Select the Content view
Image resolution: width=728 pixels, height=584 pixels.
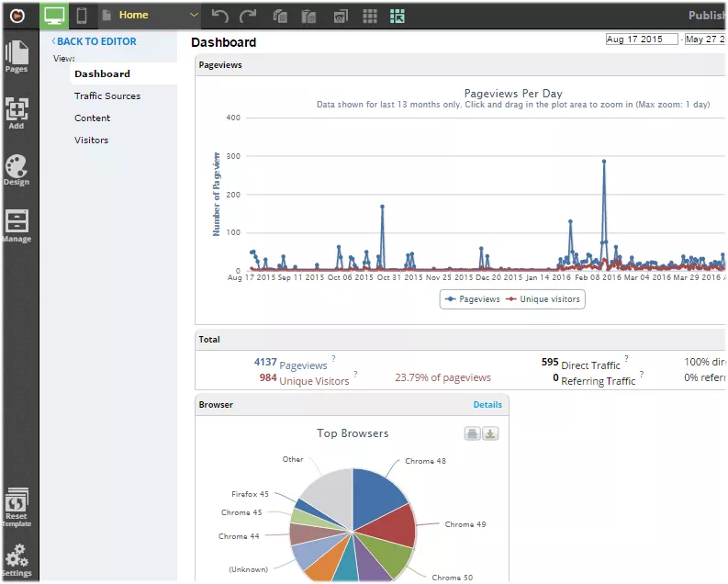[93, 118]
